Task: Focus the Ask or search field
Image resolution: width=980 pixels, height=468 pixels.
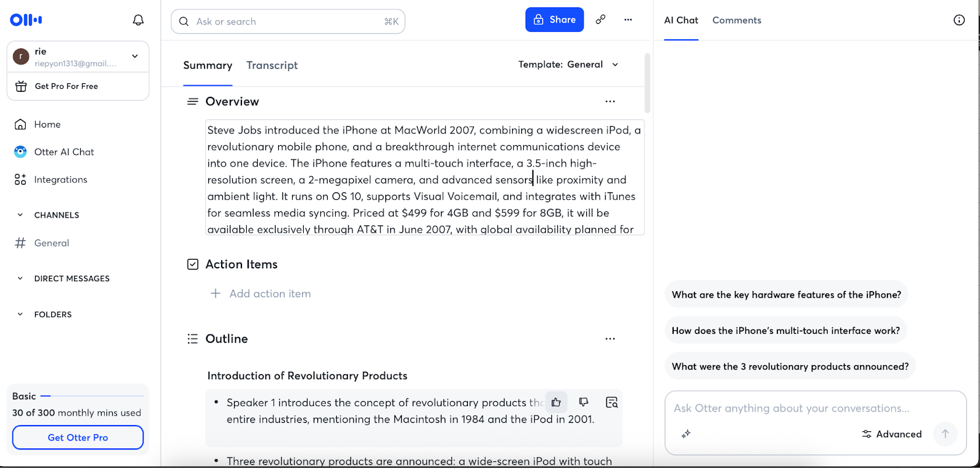Action: click(x=288, y=21)
